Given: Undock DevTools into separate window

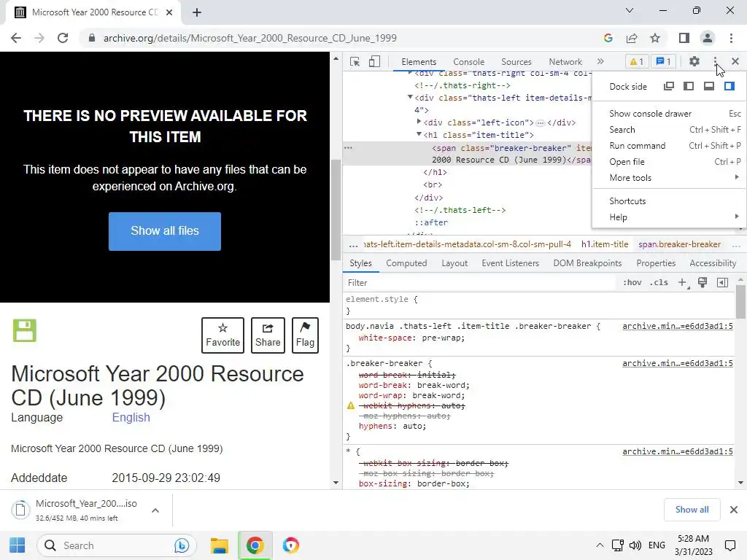Looking at the screenshot, I should [x=669, y=86].
